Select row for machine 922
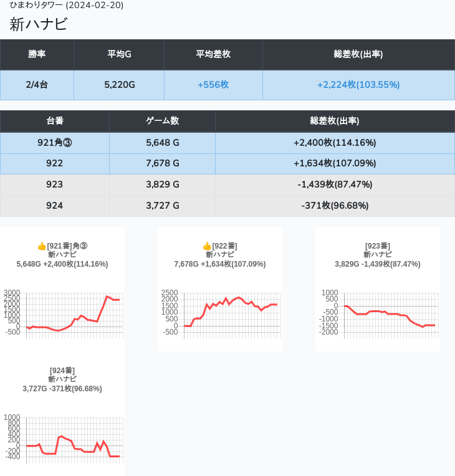Image resolution: width=455 pixels, height=476 pixels. (55, 163)
